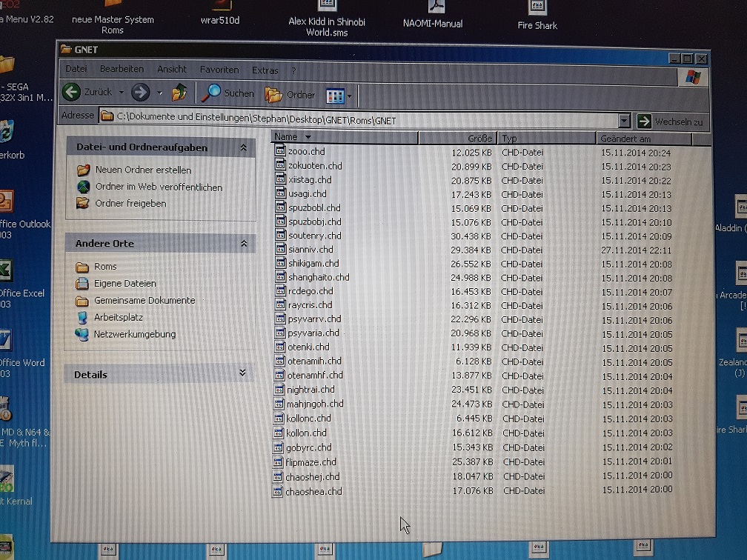Click Ordner im Web veröffentlichen link

coord(159,187)
